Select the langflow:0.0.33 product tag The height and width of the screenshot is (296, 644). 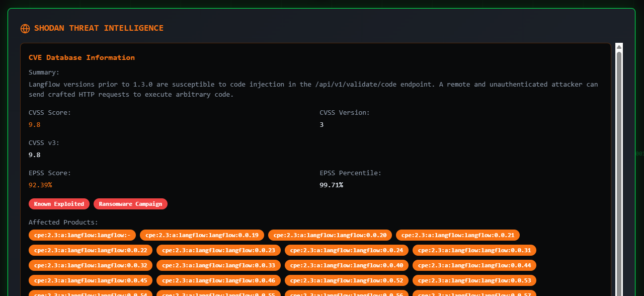point(218,265)
